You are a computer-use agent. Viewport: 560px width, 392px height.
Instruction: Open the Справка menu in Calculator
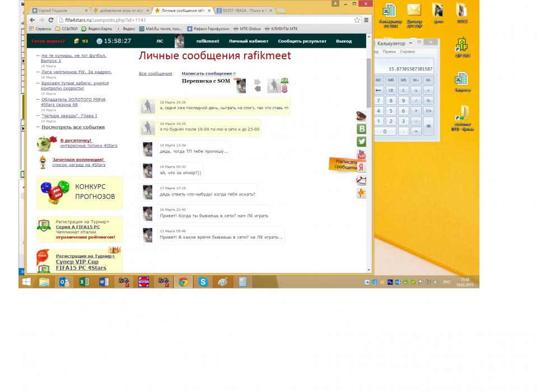tap(407, 52)
